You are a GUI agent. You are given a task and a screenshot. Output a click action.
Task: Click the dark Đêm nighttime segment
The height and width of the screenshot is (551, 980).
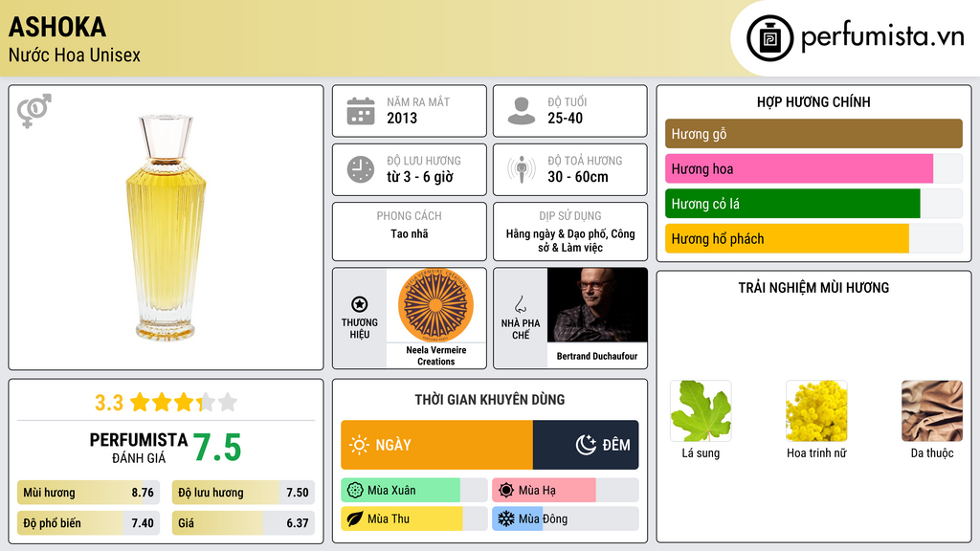pos(586,445)
